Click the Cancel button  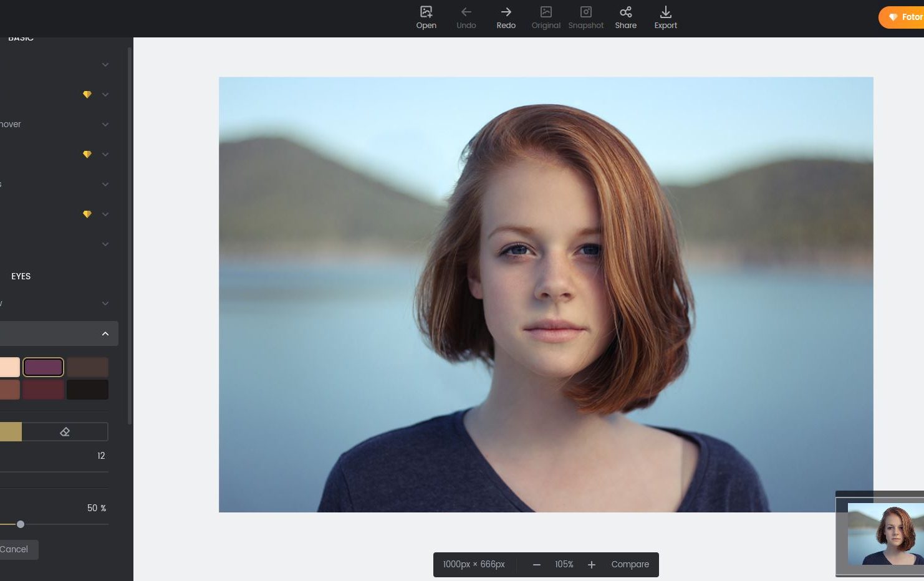click(x=15, y=550)
